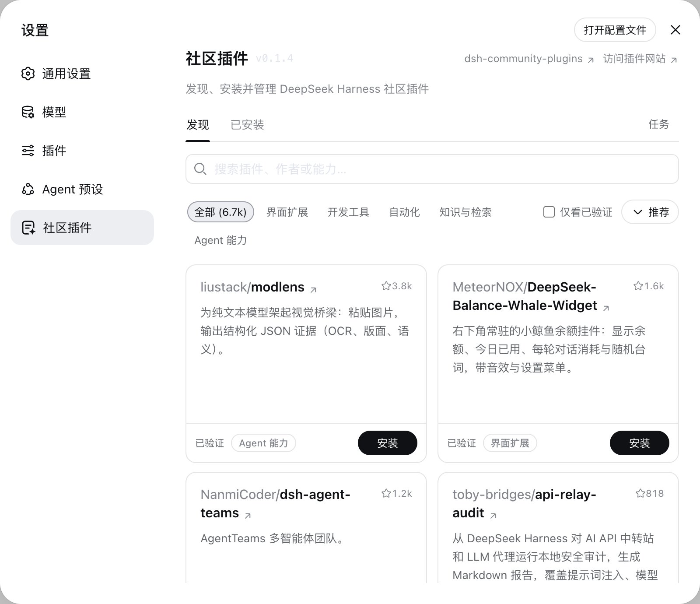Viewport: 700px width, 604px height.
Task: Click 设置 dialog title
Action: pos(35,30)
